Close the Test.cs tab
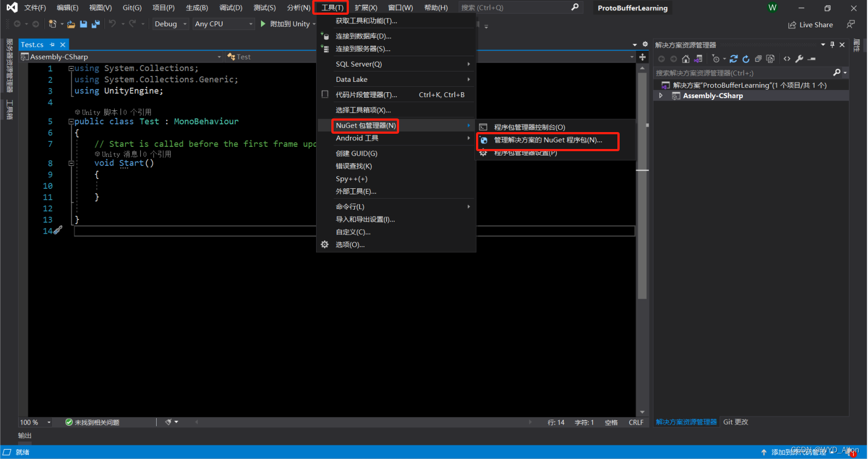868x459 pixels. tap(63, 45)
